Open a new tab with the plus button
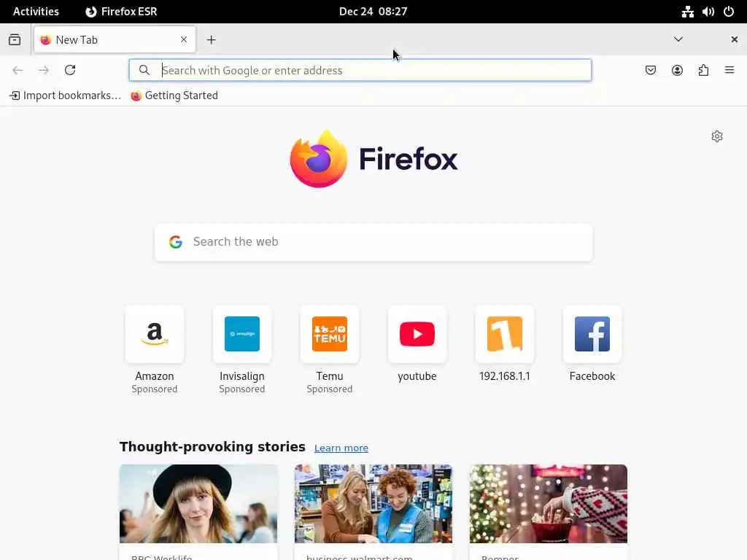This screenshot has width=747, height=560. click(211, 40)
